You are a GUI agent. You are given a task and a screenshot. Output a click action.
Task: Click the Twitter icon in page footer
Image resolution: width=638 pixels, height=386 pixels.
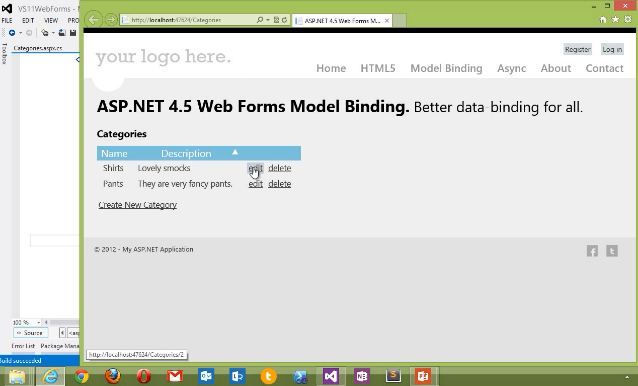pyautogui.click(x=612, y=251)
